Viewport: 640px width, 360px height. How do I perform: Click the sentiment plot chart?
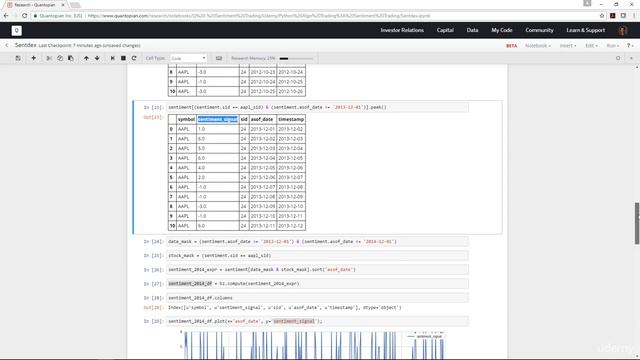coord(312,345)
